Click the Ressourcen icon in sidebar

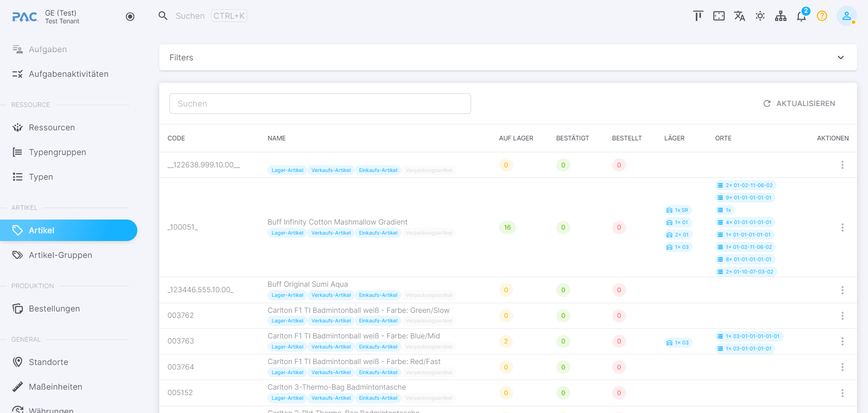pyautogui.click(x=17, y=128)
